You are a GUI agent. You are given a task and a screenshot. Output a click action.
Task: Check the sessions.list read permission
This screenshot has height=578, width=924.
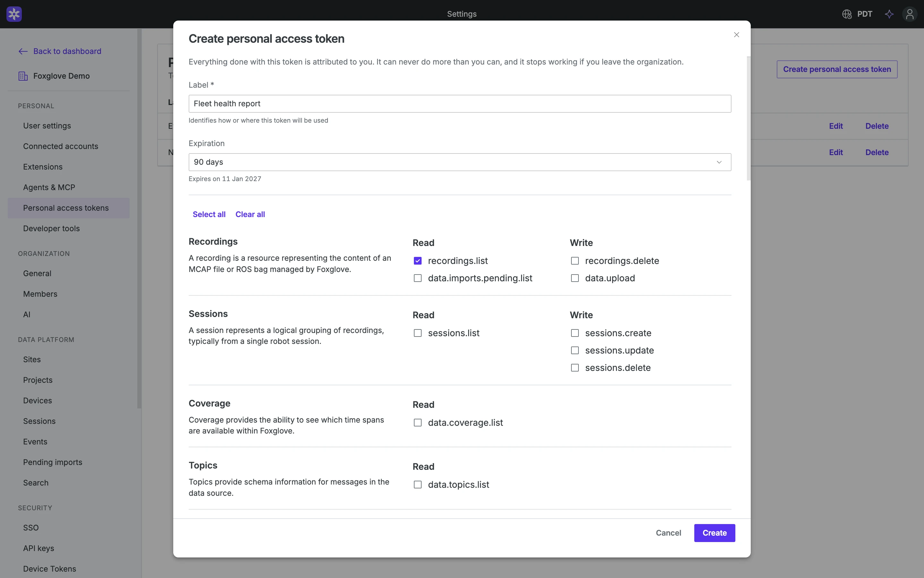tap(418, 333)
